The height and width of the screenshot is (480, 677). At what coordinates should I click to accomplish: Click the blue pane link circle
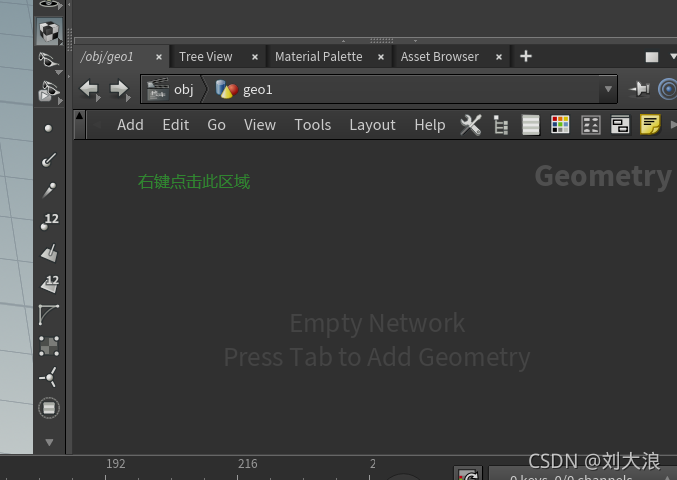coord(668,89)
